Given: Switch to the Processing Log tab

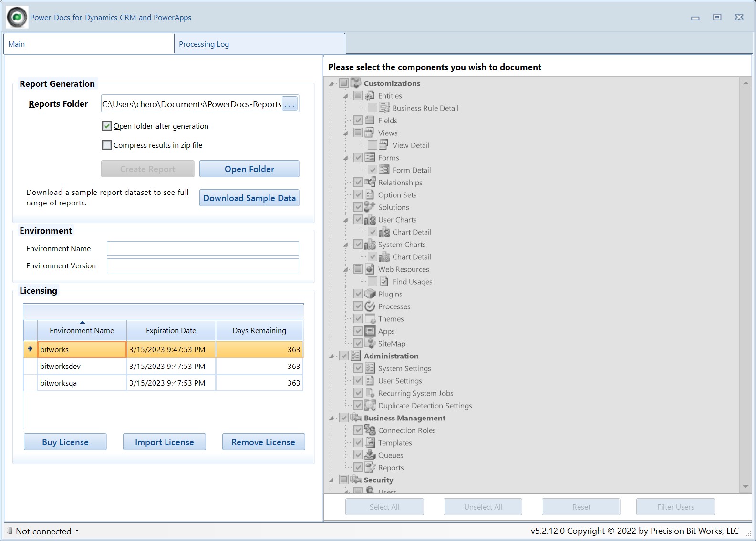Looking at the screenshot, I should pos(259,44).
